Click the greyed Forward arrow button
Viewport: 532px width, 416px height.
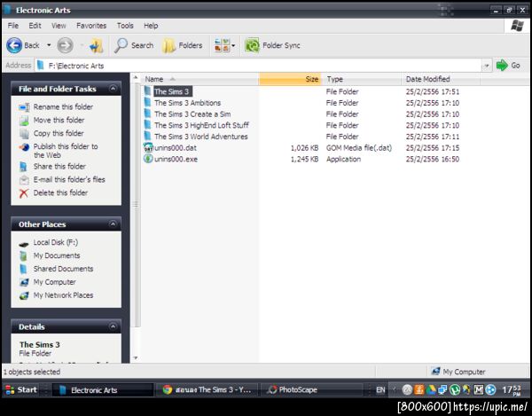tap(65, 45)
